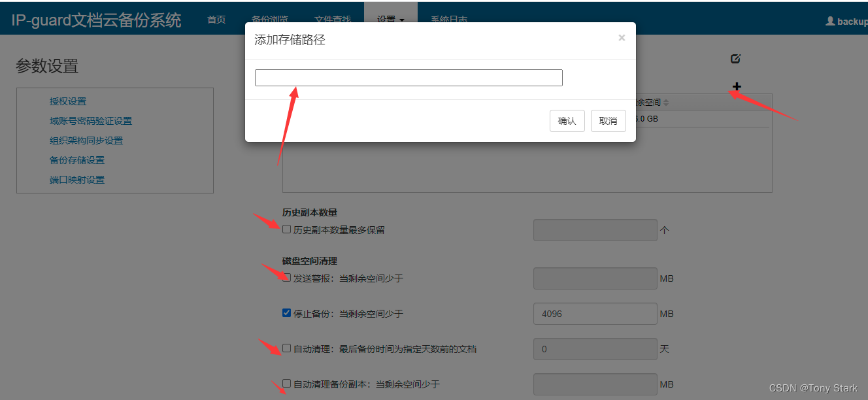
Task: Open the 域账号密码验证设置 link
Action: (x=91, y=121)
